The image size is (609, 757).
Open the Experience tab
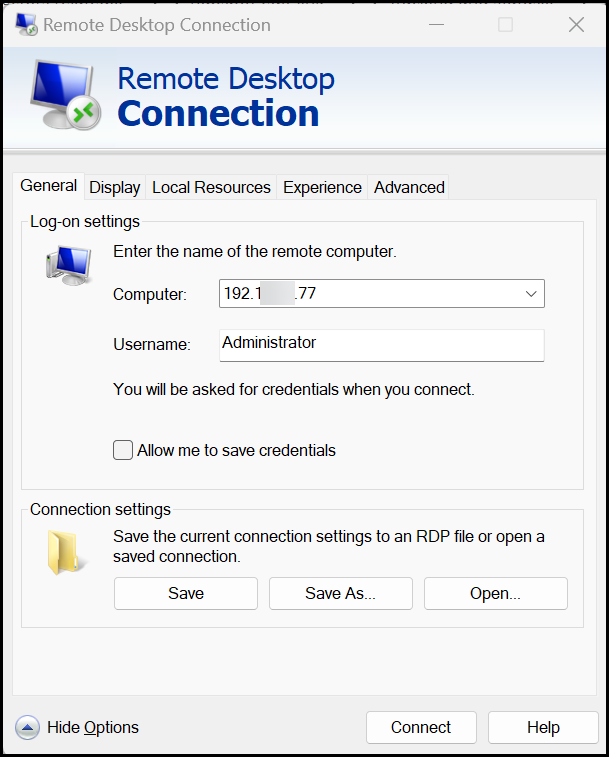pos(322,188)
